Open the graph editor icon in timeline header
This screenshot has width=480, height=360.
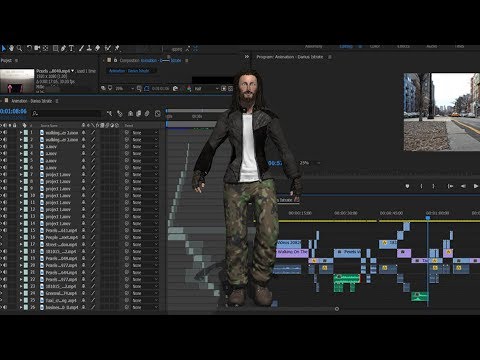(158, 114)
